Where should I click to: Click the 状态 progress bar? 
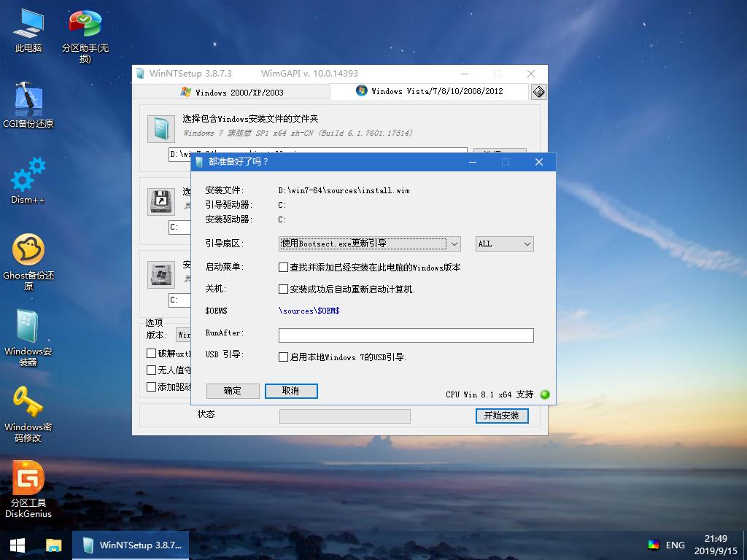coord(344,415)
